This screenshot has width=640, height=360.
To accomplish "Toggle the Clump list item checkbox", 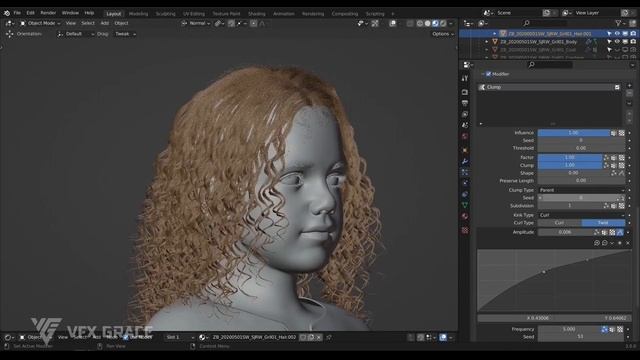I will [617, 87].
